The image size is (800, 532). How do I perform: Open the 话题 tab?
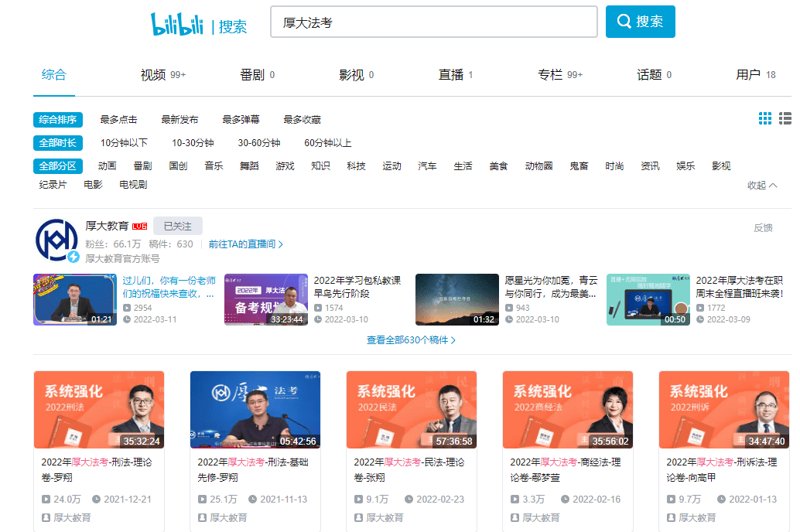(654, 75)
